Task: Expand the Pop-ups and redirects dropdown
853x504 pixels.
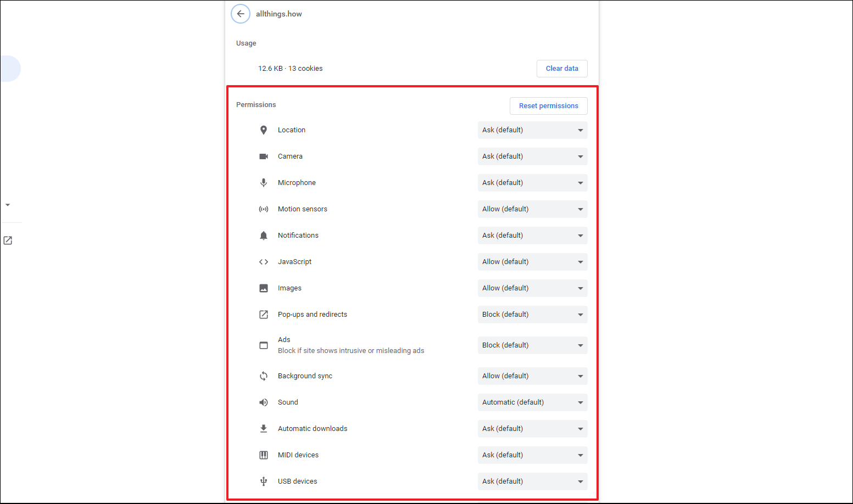Action: click(532, 315)
